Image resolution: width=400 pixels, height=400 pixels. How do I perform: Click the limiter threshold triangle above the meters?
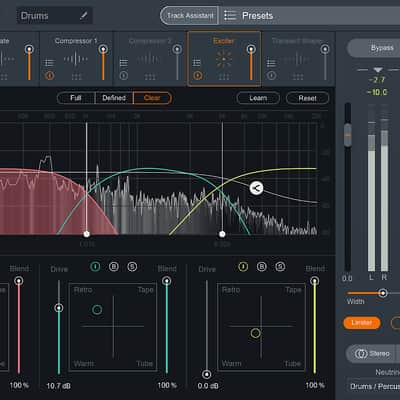click(x=377, y=70)
